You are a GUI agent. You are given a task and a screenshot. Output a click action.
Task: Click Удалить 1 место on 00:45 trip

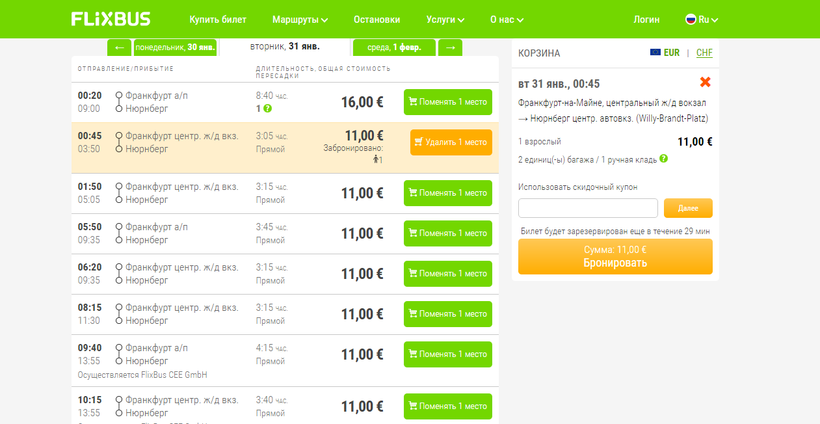[x=450, y=142]
